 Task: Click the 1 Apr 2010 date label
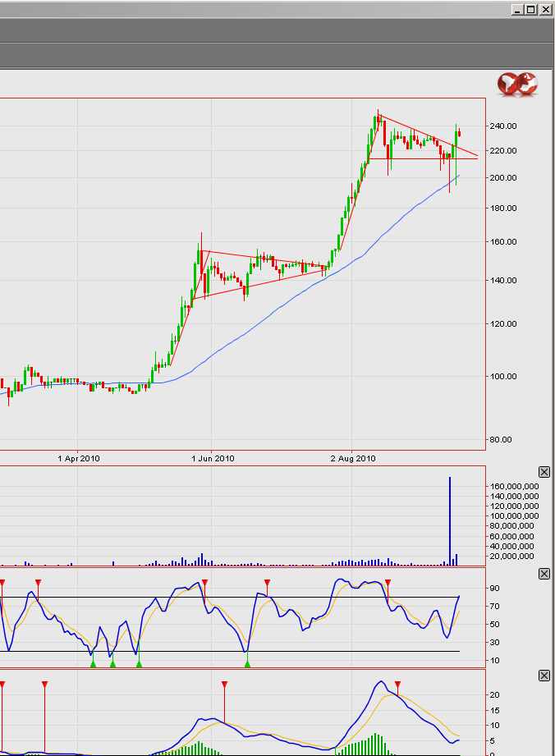tap(79, 459)
